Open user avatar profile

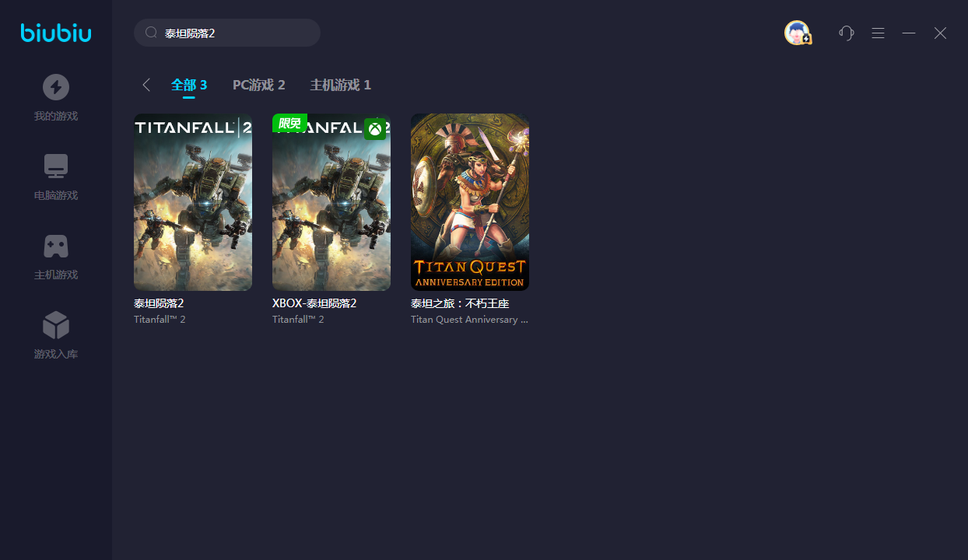[798, 33]
